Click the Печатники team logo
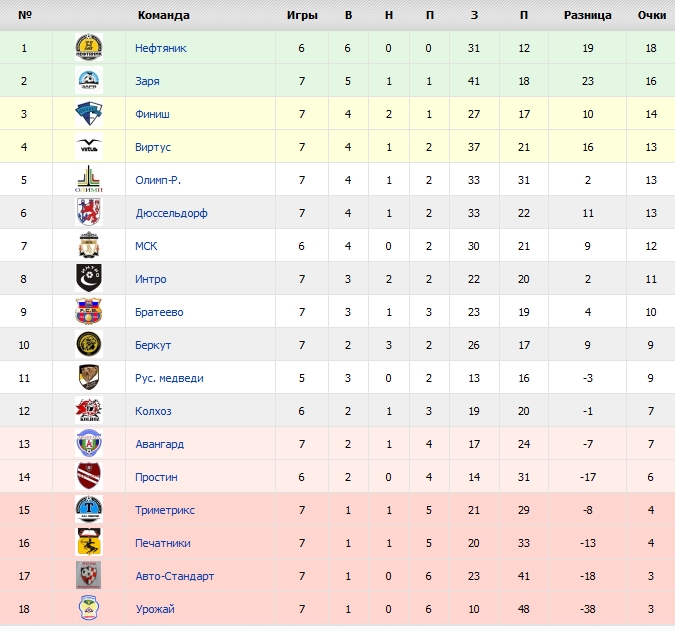Viewport: 675px width, 631px height. [89, 543]
